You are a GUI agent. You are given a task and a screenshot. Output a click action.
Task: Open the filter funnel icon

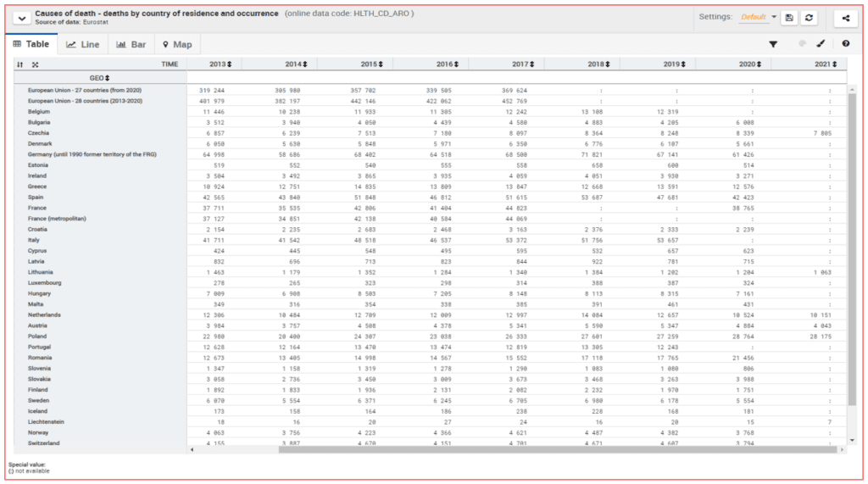click(773, 44)
